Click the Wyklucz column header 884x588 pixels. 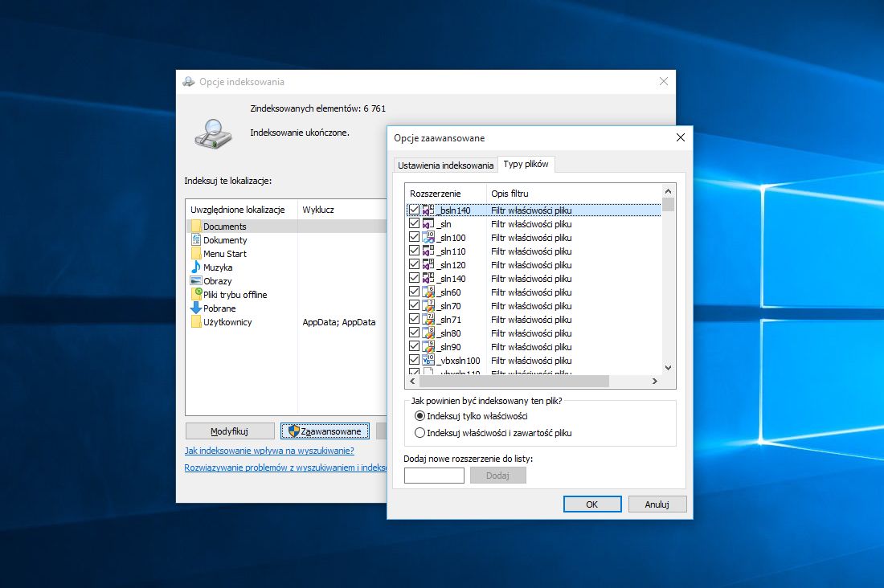pos(342,210)
